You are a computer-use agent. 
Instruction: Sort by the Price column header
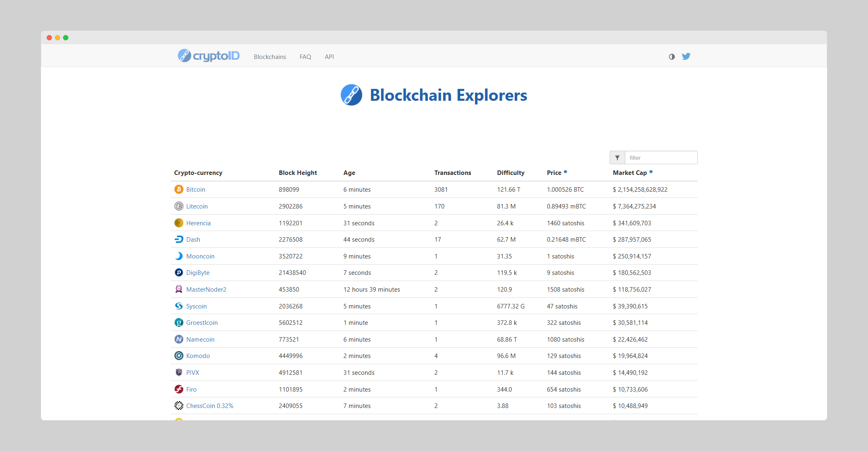point(554,173)
